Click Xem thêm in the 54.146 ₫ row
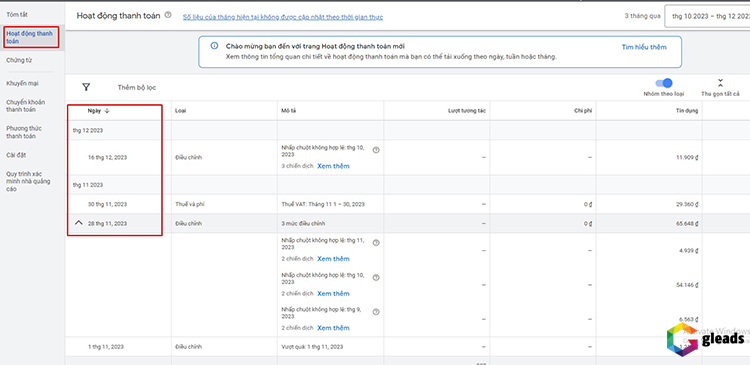The image size is (750, 365). pyautogui.click(x=333, y=293)
